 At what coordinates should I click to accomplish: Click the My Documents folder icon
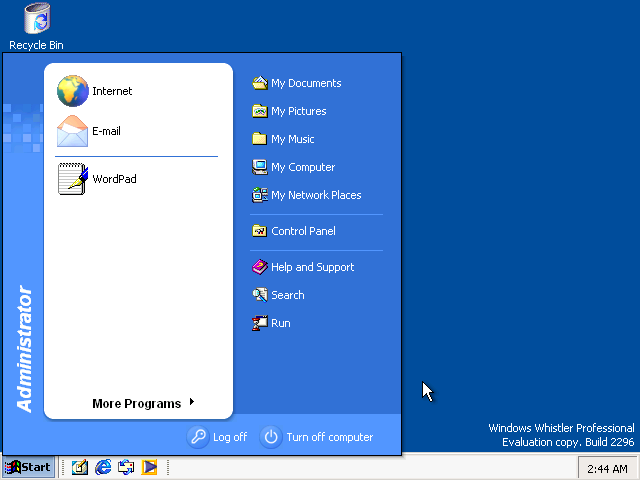[x=260, y=83]
